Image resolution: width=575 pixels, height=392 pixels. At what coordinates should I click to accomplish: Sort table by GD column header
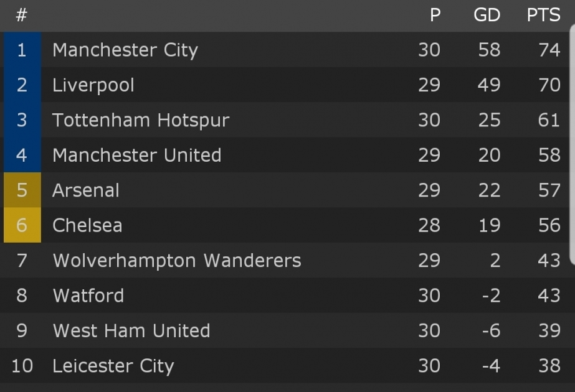[487, 15]
